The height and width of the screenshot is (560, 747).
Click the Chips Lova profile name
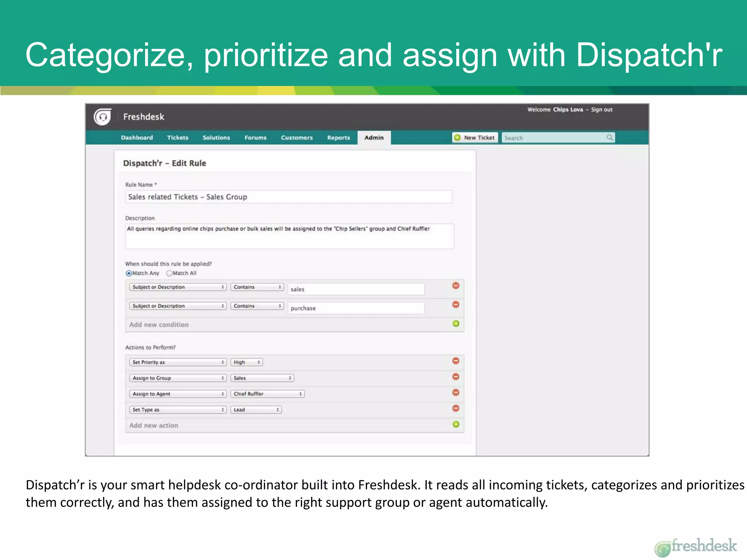(x=568, y=110)
